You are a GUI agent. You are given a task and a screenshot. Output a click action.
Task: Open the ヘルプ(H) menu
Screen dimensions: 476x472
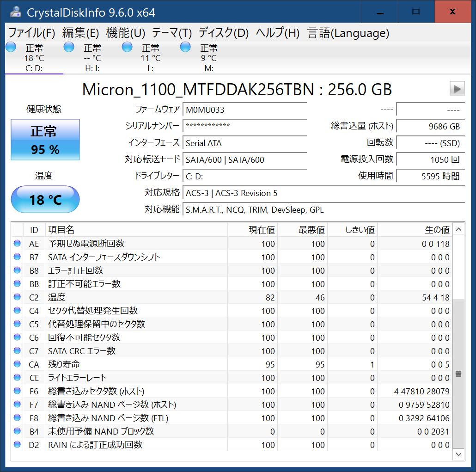coord(277,33)
